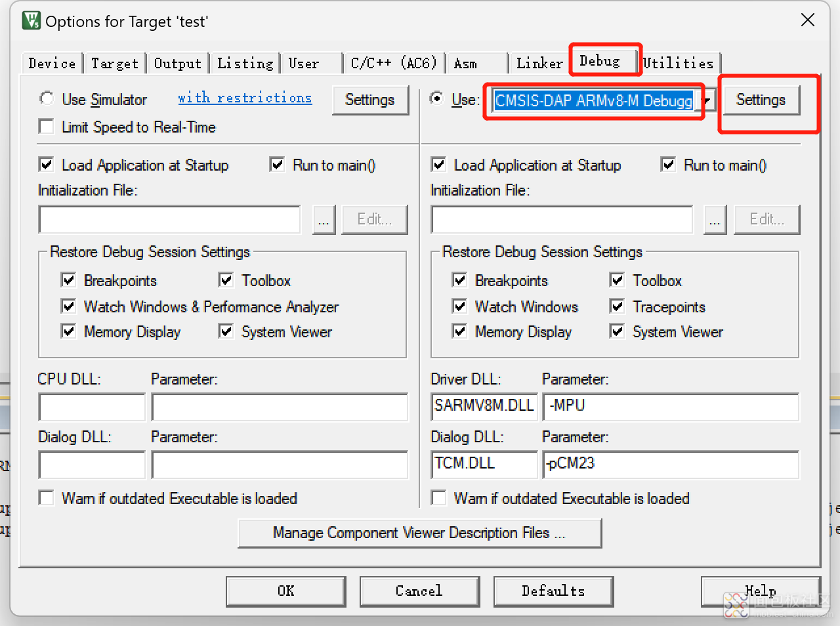Toggle simulator Memory Display checkbox

pyautogui.click(x=69, y=331)
